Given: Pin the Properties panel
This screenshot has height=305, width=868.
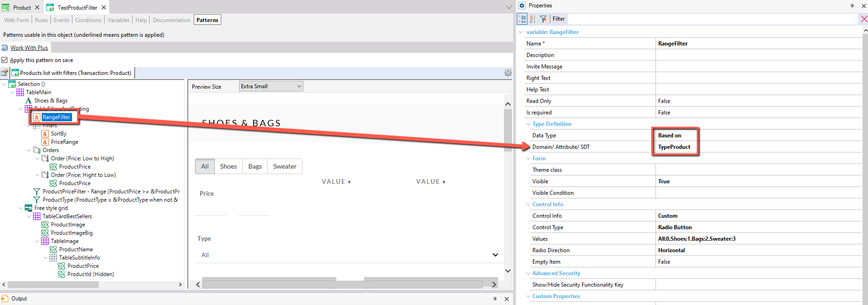Looking at the screenshot, I should [x=852, y=6].
